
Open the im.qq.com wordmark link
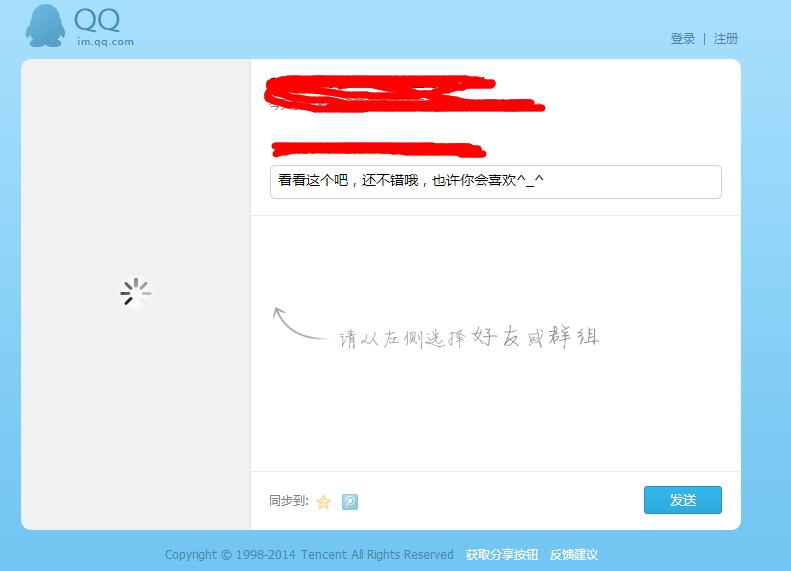(105, 42)
